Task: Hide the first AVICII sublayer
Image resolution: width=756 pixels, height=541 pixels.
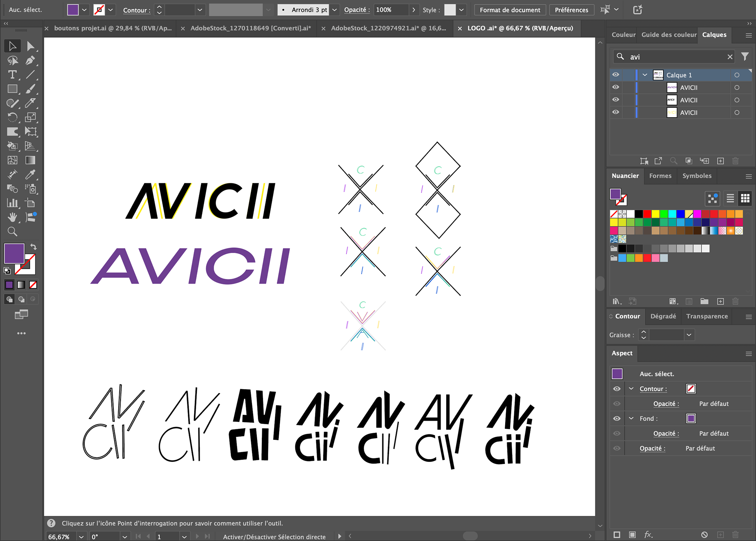Action: click(x=615, y=87)
